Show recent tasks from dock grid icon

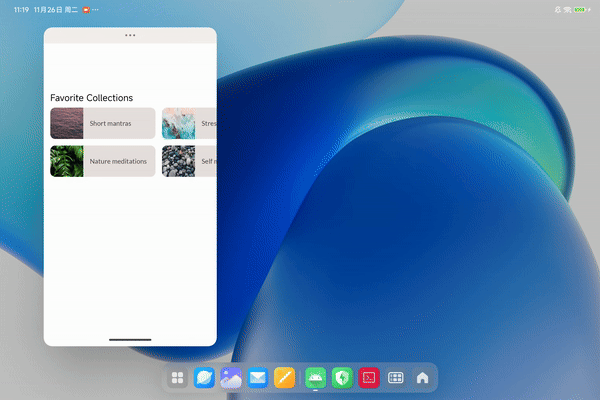396,378
